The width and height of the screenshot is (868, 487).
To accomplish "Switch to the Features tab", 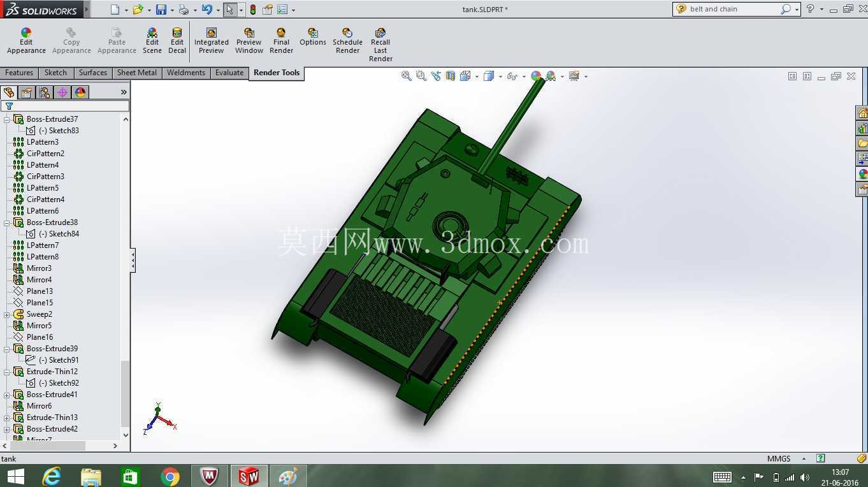I will pos(19,73).
